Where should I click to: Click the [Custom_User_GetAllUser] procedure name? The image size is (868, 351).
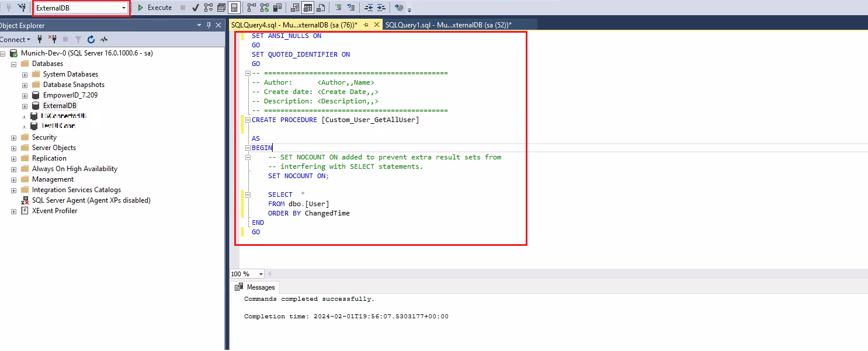pos(370,120)
